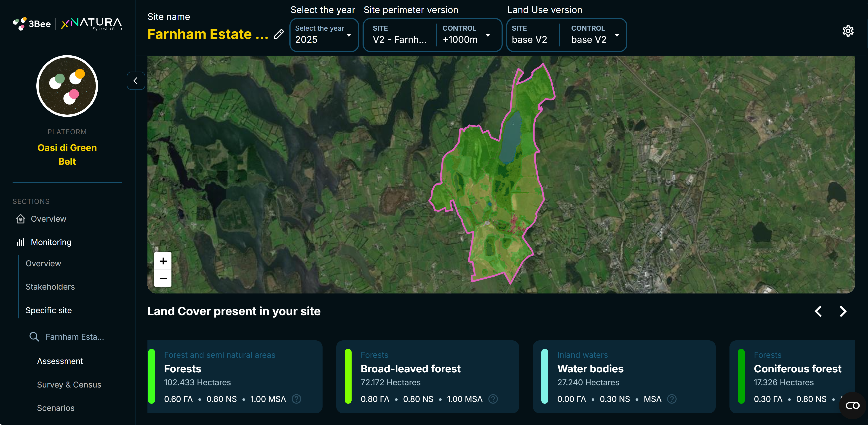Viewport: 868px width, 425px height.
Task: Click the Overview home icon in sidebar
Action: click(20, 219)
